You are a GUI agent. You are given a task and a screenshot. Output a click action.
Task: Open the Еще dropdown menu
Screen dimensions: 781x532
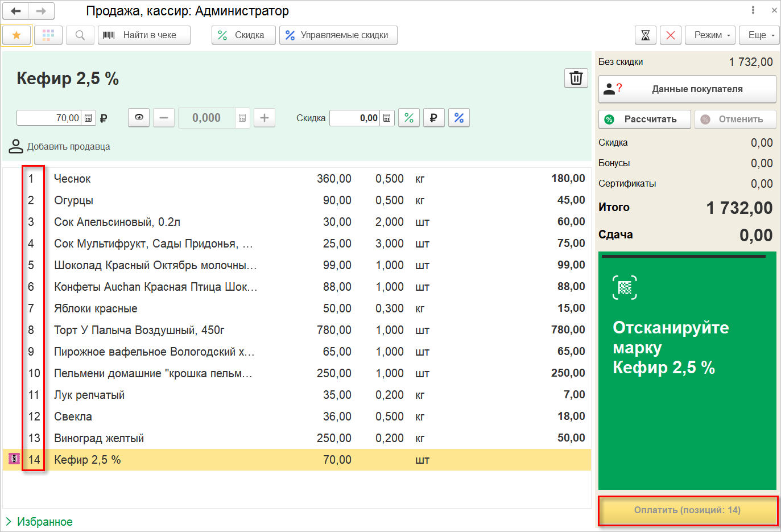click(x=759, y=35)
